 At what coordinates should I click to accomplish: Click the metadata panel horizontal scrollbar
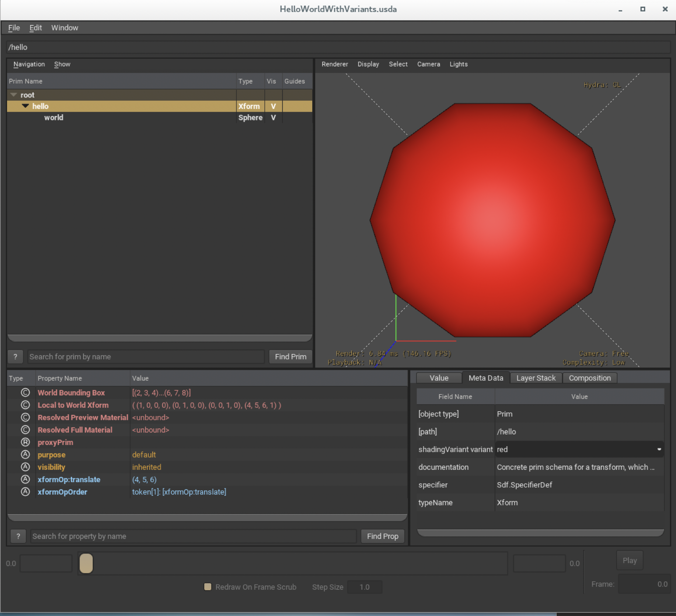540,532
